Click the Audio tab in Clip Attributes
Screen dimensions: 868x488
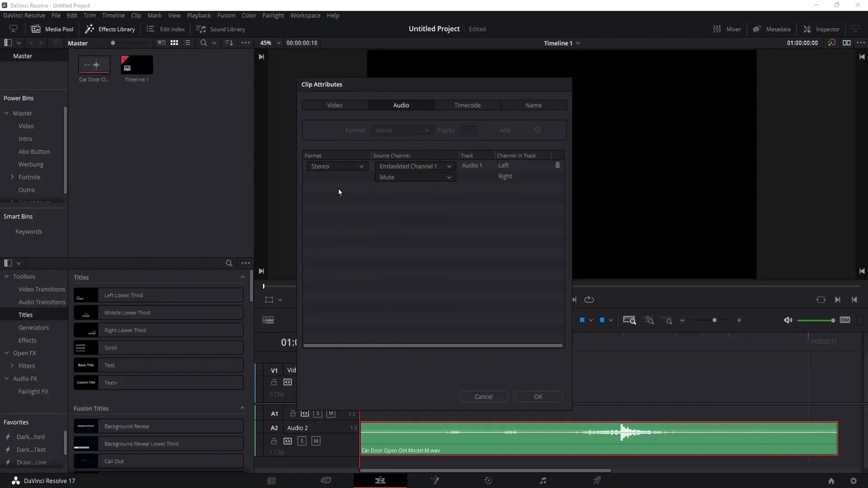[401, 105]
